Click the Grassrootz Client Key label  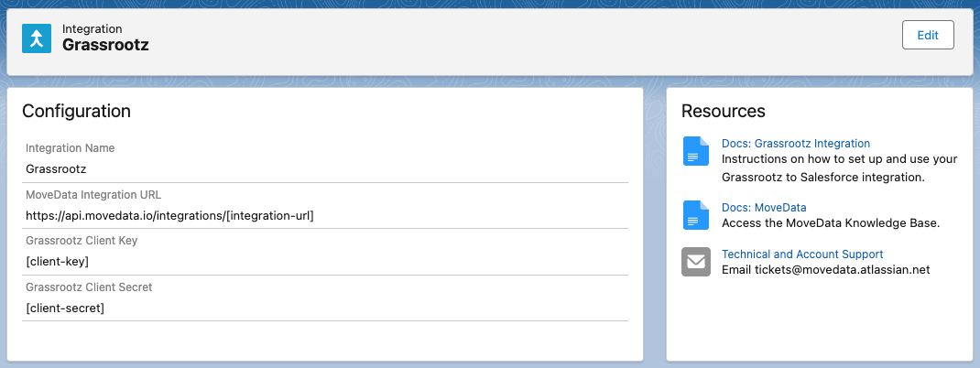tap(82, 241)
